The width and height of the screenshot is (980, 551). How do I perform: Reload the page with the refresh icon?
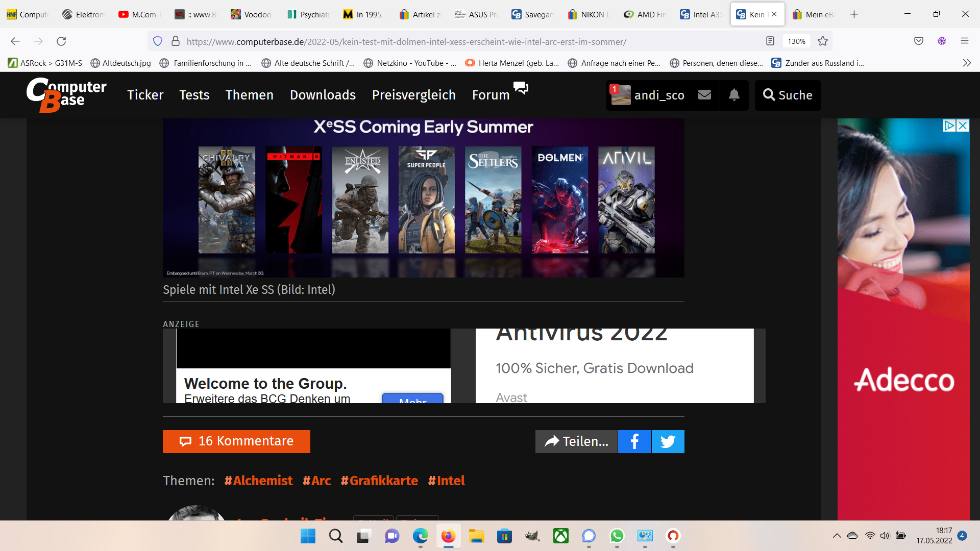pos(61,41)
